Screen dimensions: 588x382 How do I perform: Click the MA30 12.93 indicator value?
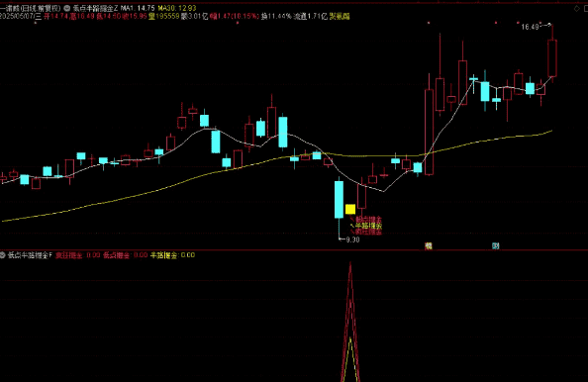coord(177,8)
